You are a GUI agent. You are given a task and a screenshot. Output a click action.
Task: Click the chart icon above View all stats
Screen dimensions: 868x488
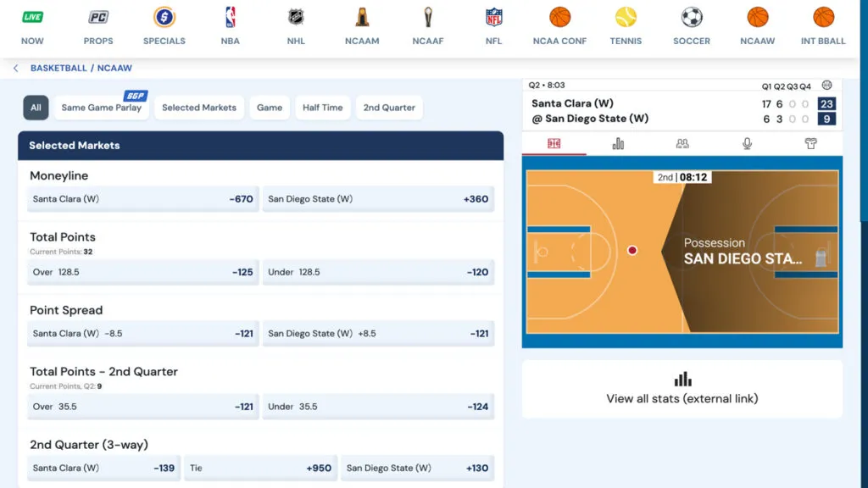[682, 379]
